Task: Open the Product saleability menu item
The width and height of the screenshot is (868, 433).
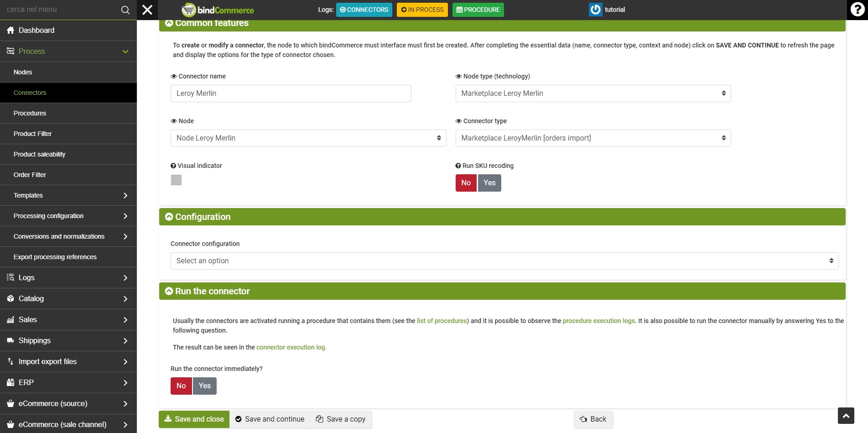Action: (68, 154)
